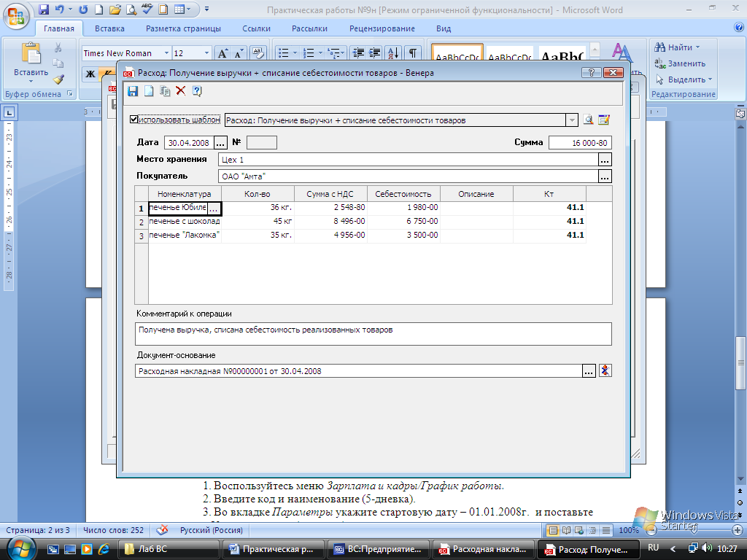Toggle bold (Ж) in Word's ribbon
This screenshot has height=560, width=747.
90,74
